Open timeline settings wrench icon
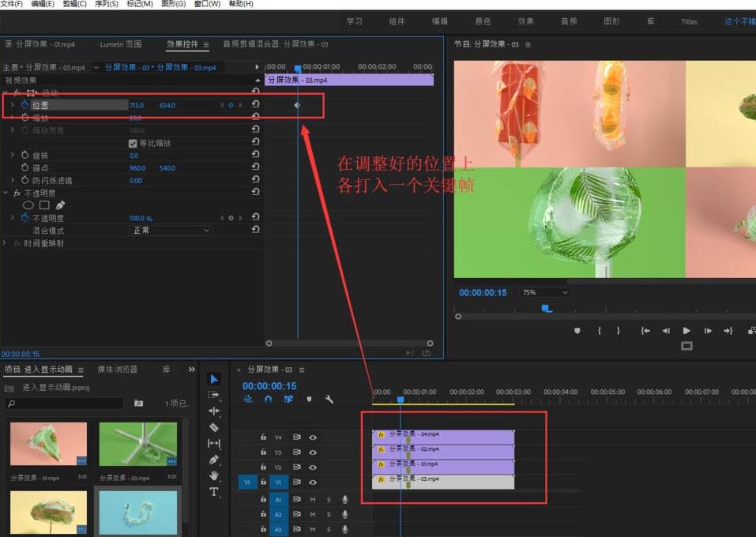 (x=329, y=399)
